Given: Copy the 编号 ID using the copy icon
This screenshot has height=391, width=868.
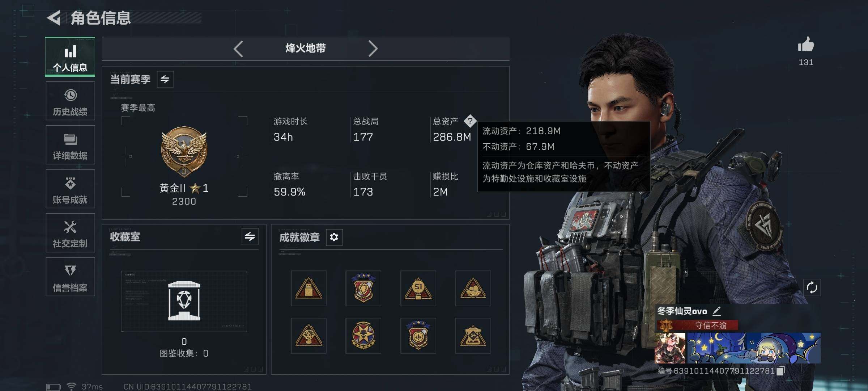Looking at the screenshot, I should [x=781, y=370].
